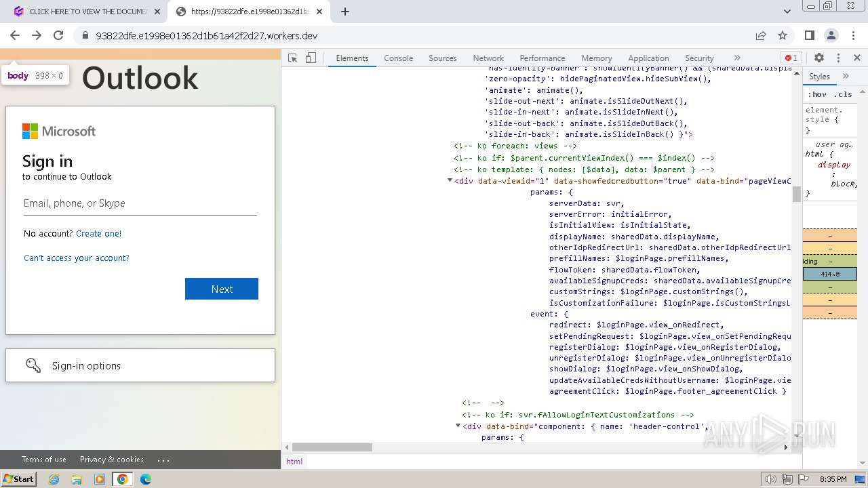Screen dimensions: 868x488
Task: Open Sign-in options
Action: coord(140,365)
